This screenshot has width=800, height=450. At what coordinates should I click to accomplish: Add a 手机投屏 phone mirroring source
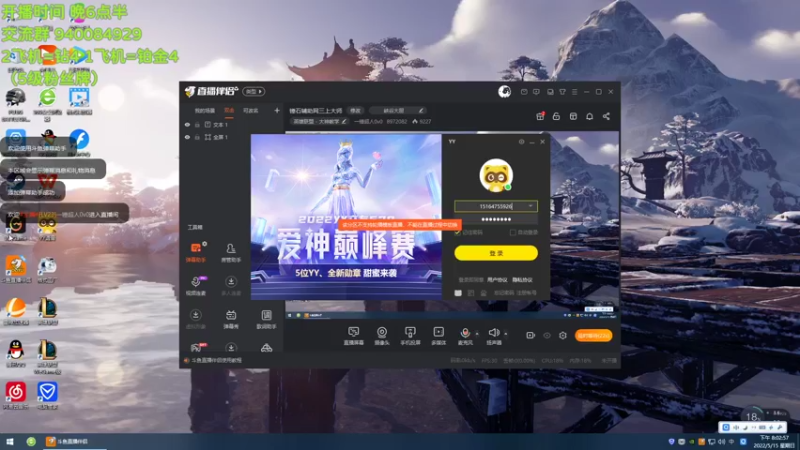click(x=410, y=336)
